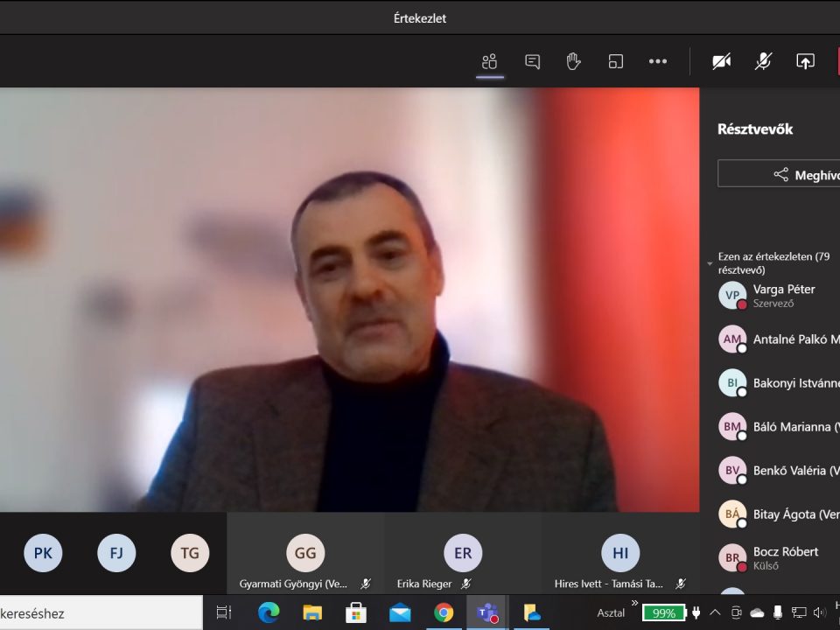This screenshot has height=630, width=840.
Task: Toggle the participants panel
Action: 490,61
